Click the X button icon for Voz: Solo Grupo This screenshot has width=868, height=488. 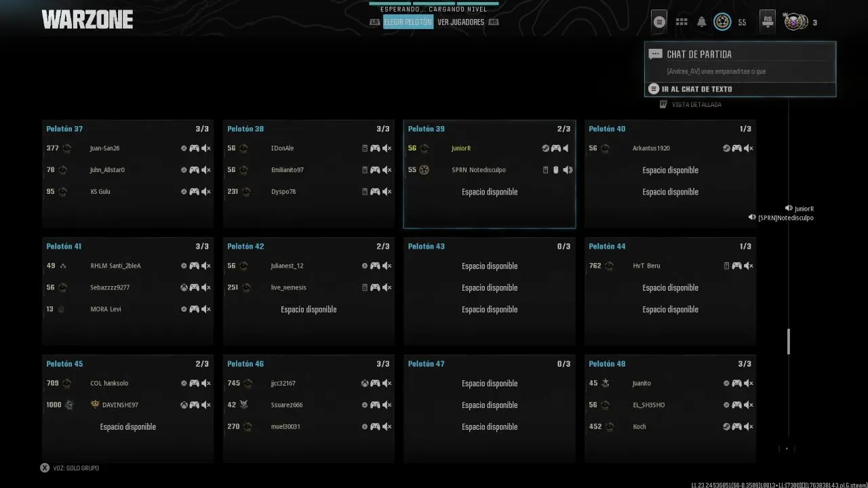click(x=45, y=468)
